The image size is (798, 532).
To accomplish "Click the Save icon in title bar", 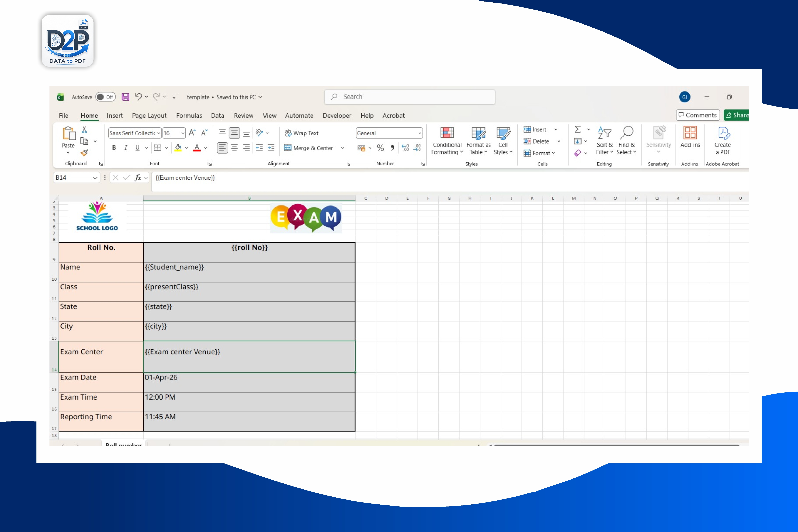I will [125, 97].
